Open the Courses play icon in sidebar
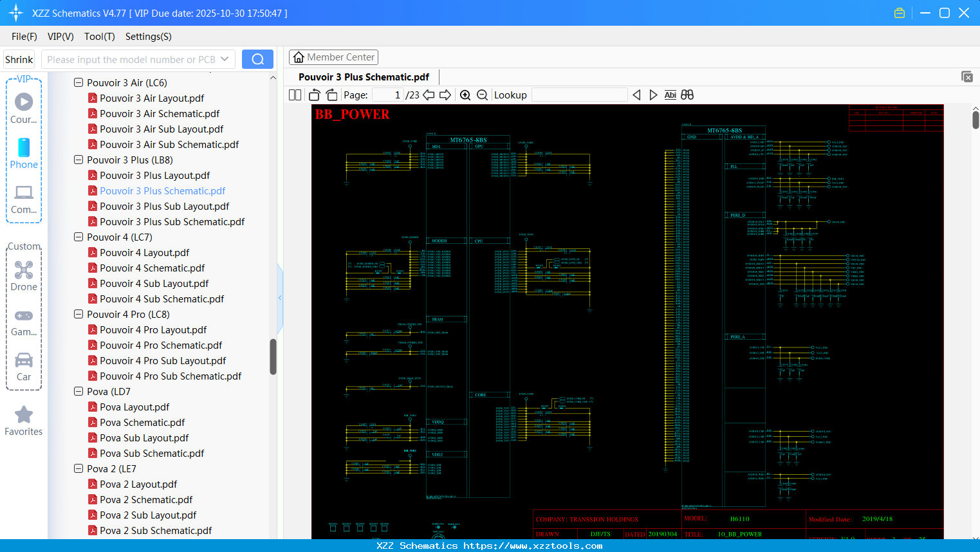The image size is (980, 552). (24, 101)
